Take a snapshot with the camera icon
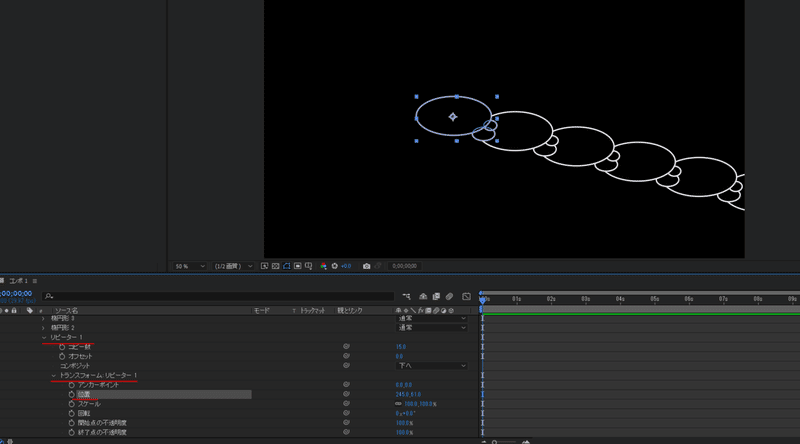Screen dimensions: 800x444 coord(366,266)
